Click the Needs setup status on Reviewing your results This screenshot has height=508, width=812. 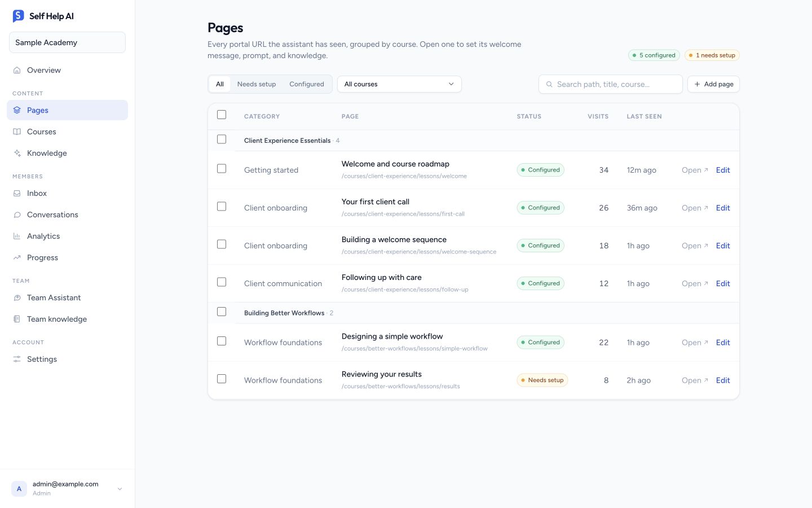tap(542, 380)
